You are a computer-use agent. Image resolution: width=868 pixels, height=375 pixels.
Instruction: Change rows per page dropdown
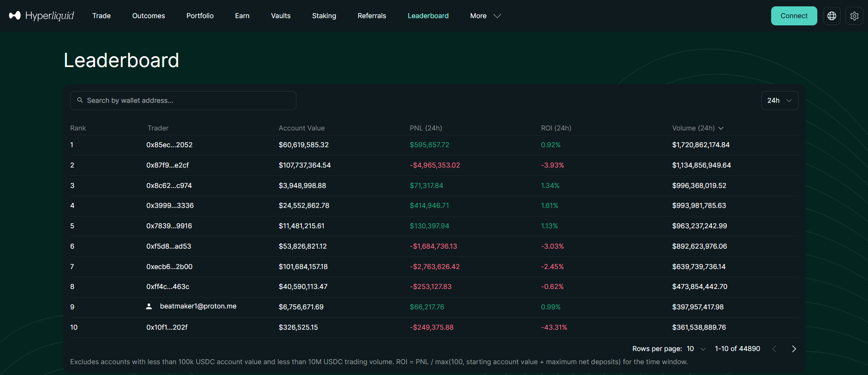pyautogui.click(x=696, y=349)
